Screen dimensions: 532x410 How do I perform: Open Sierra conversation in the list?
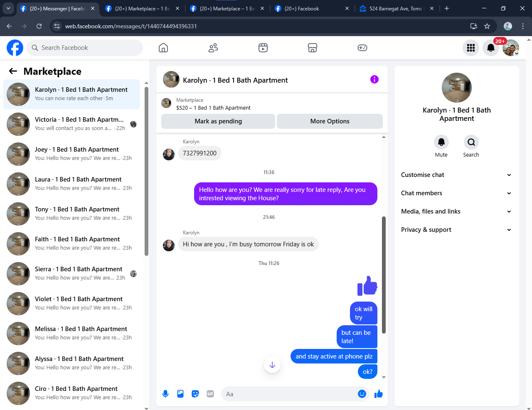(x=71, y=274)
